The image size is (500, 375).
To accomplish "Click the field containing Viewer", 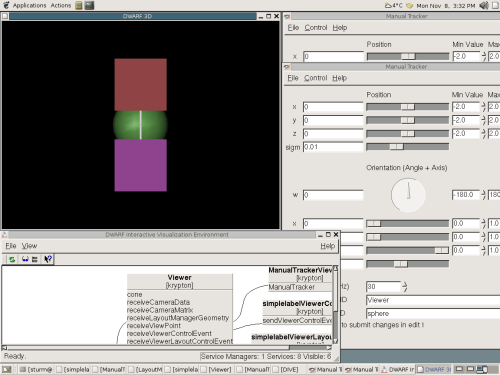I will tap(433, 300).
